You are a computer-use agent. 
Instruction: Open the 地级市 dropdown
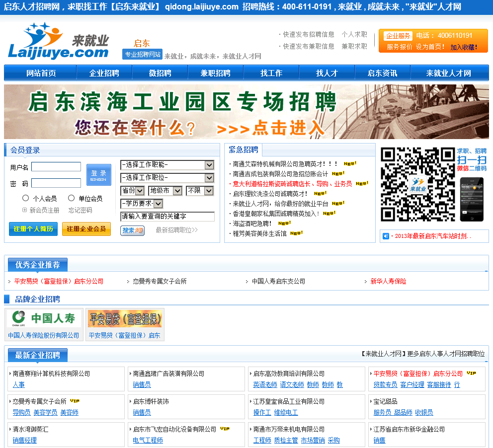click(165, 191)
